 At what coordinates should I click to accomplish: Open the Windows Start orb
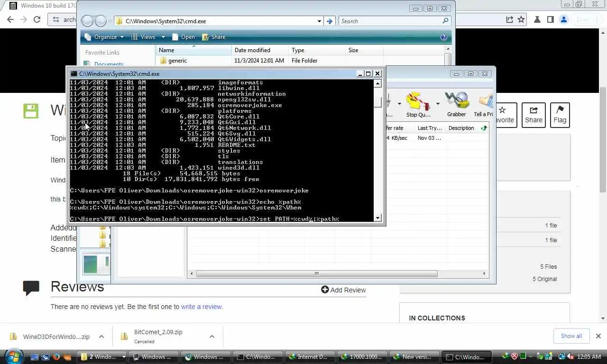(13, 356)
